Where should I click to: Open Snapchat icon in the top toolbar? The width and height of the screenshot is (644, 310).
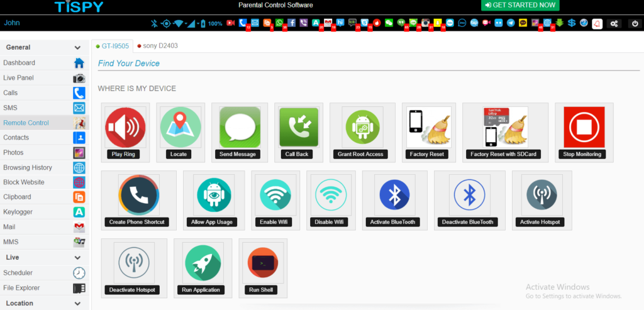coord(438,23)
